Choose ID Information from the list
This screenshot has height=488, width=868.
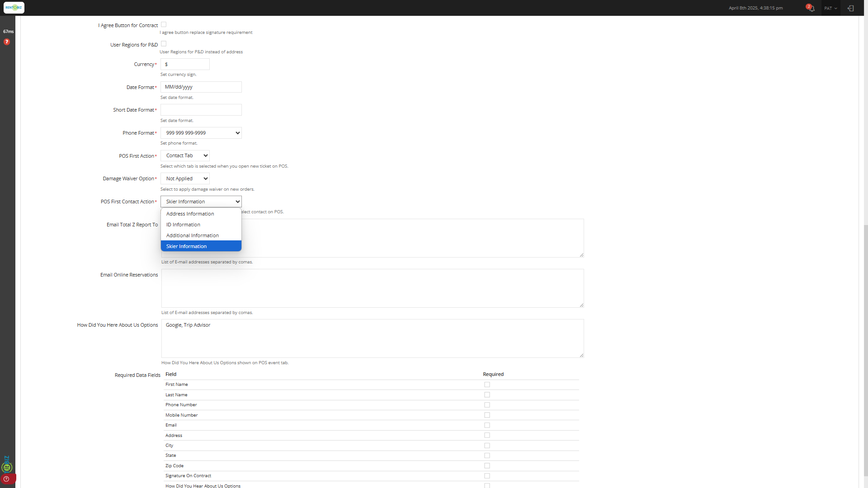pos(183,225)
